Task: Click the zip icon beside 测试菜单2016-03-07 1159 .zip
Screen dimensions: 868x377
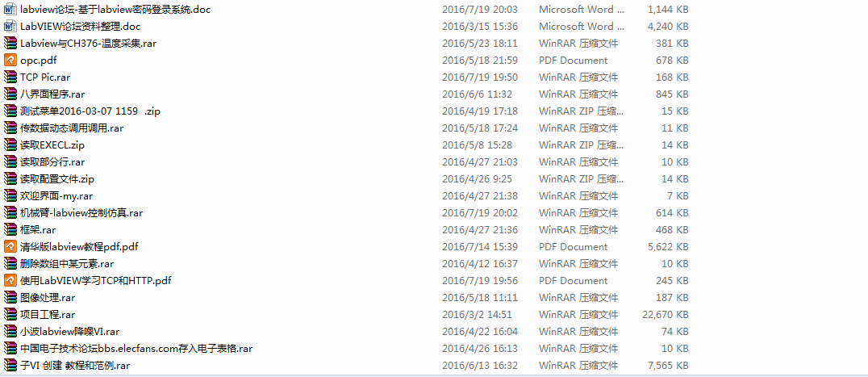Action: click(x=10, y=111)
